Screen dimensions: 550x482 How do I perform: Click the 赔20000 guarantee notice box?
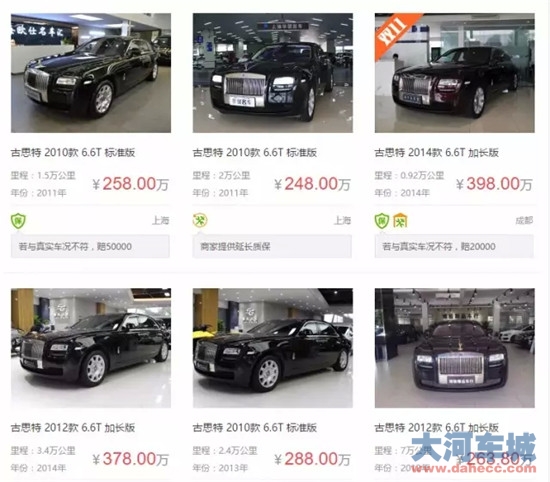[454, 247]
